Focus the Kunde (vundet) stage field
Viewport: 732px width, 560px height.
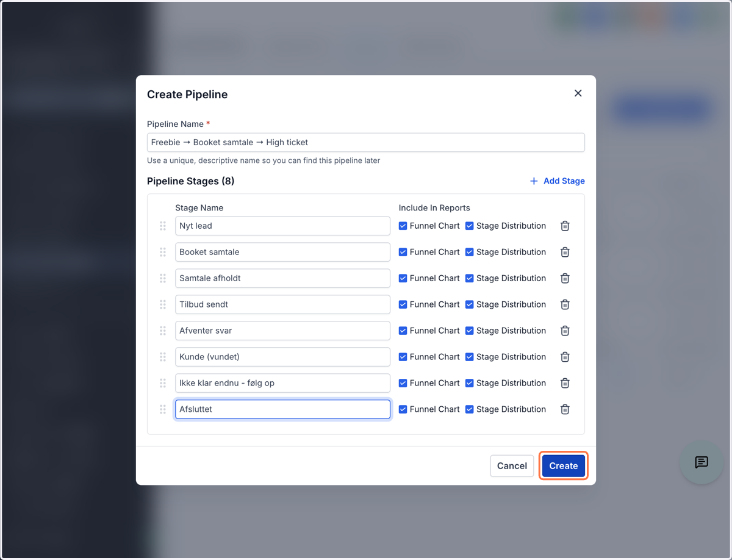[x=282, y=357]
